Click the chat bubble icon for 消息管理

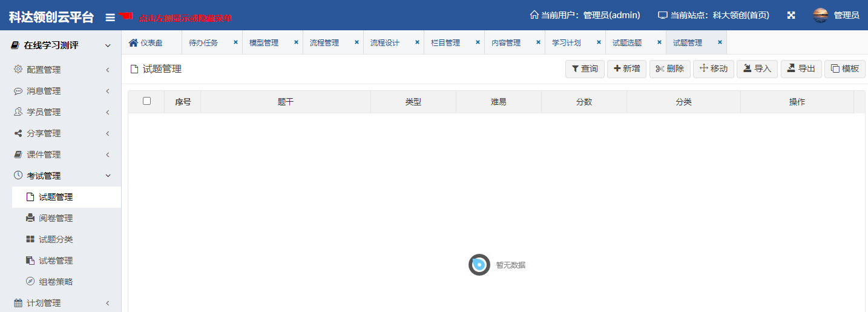coord(18,91)
